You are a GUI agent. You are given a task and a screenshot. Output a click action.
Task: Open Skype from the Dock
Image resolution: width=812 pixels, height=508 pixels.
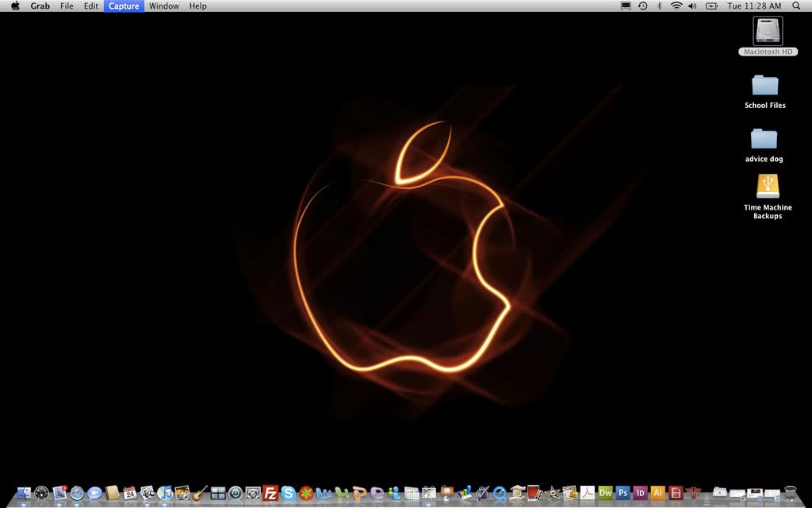coord(288,493)
